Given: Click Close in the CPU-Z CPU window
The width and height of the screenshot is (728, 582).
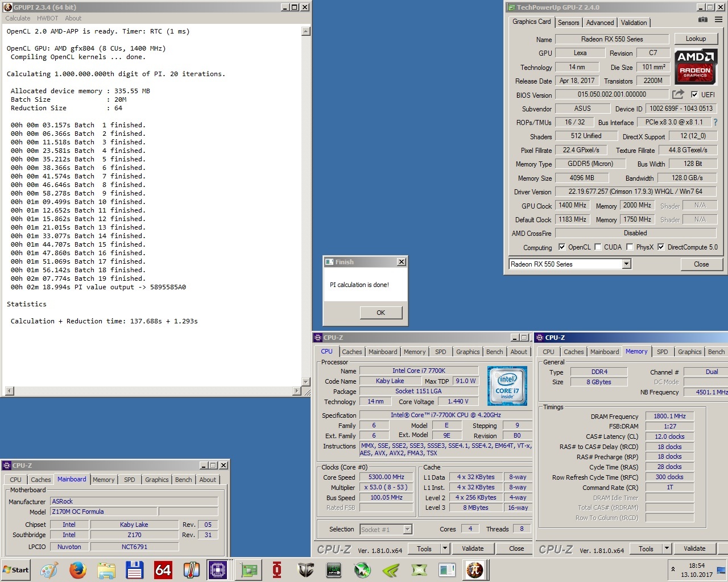Looking at the screenshot, I should (516, 548).
